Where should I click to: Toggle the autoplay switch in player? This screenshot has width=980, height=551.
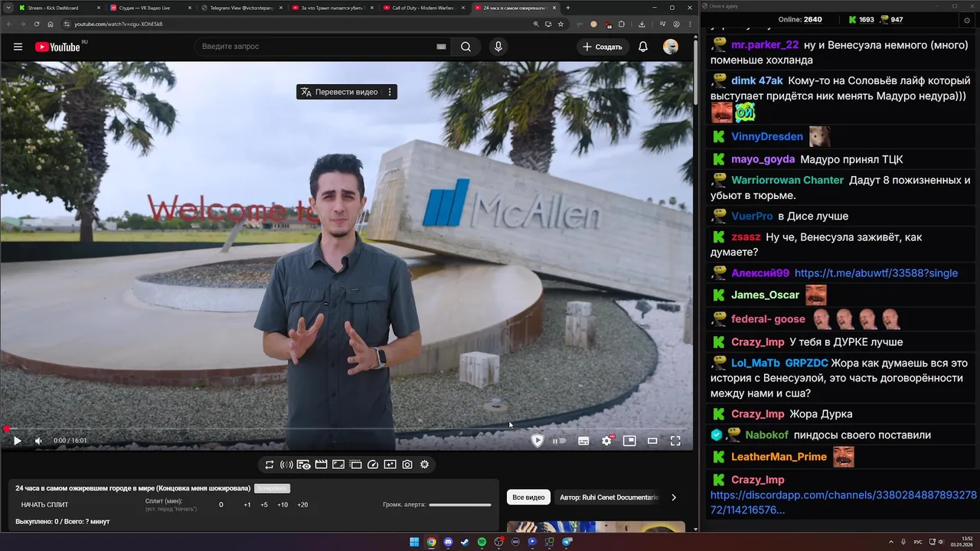pos(560,441)
